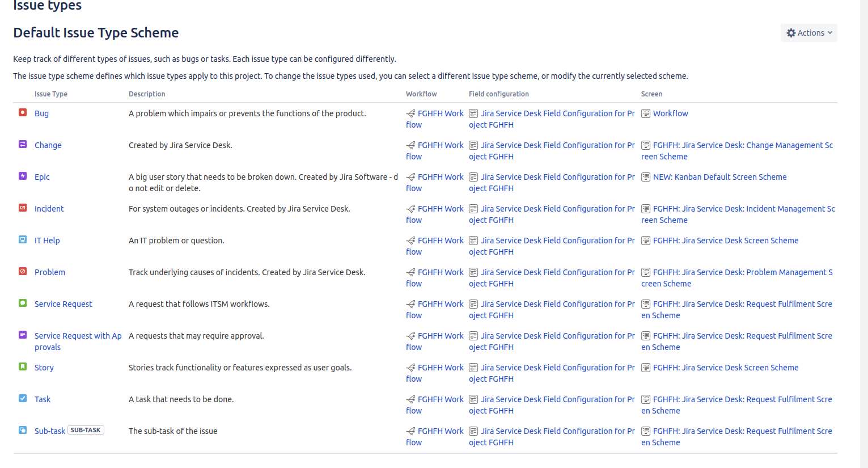Click the workflow icon in the Task row
Viewport: 868px width, 468px height.
coord(410,399)
